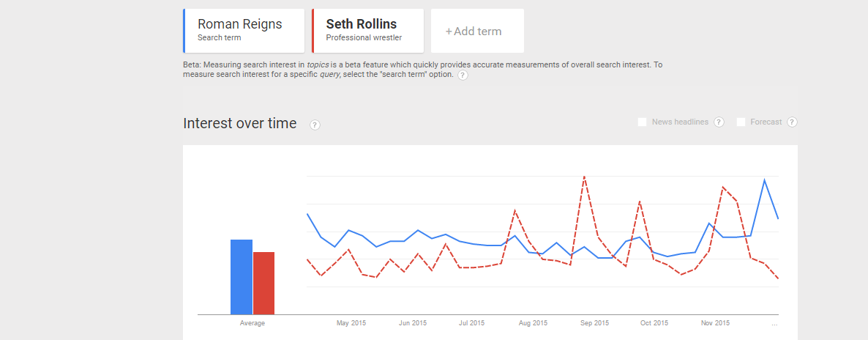Select the Roman Reigns search term box
The image size is (868, 340).
click(244, 31)
